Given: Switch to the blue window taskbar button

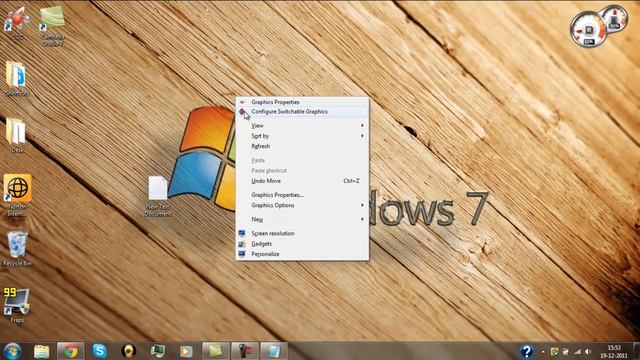Looking at the screenshot, I should tap(273, 351).
